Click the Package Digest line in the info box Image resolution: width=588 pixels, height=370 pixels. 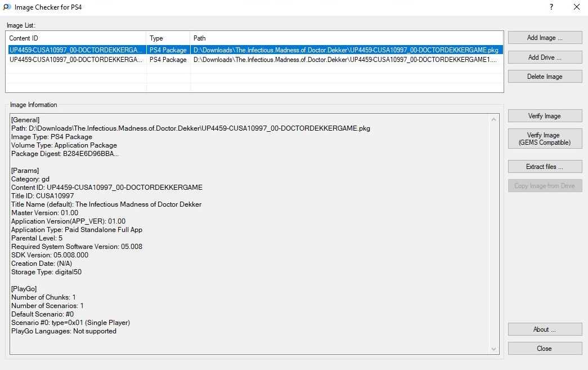(65, 154)
